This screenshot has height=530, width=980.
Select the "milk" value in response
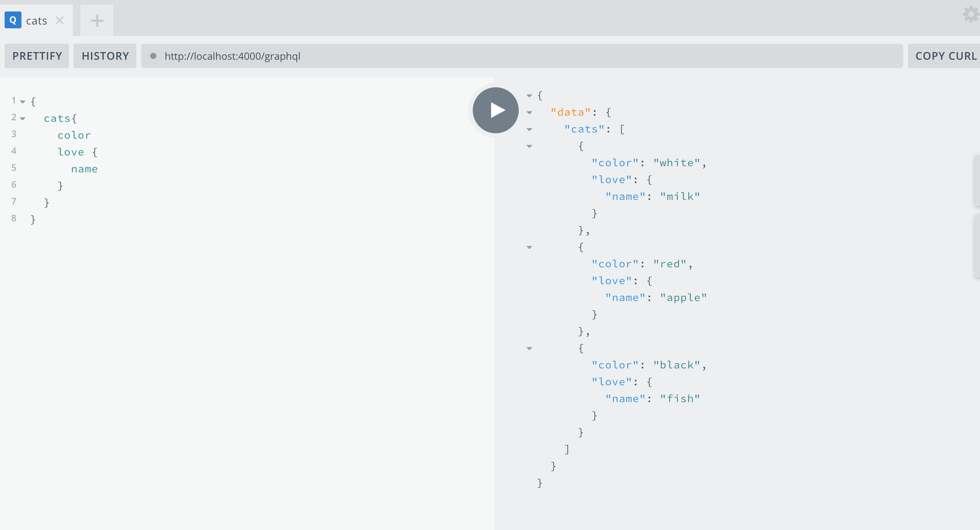point(680,196)
